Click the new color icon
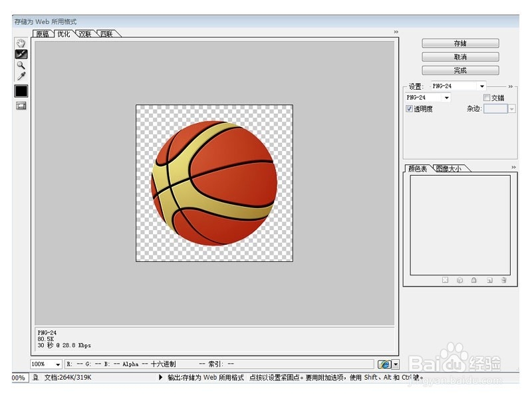 point(489,280)
